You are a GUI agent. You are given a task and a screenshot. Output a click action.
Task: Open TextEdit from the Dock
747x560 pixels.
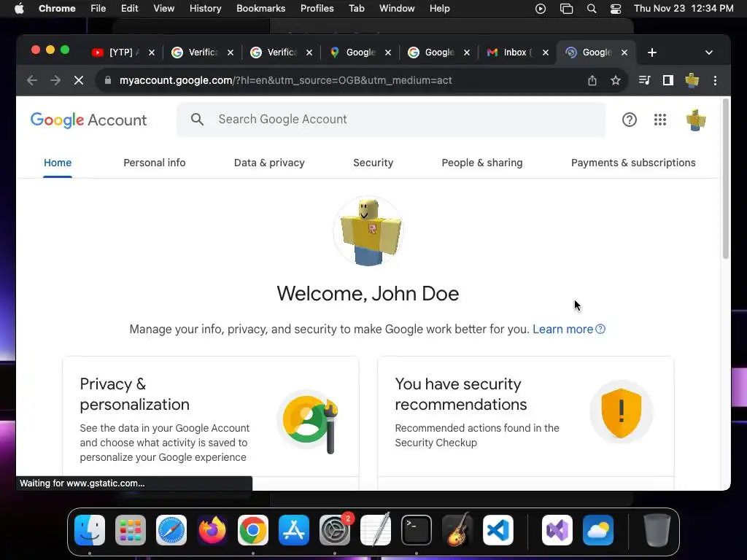tap(376, 530)
